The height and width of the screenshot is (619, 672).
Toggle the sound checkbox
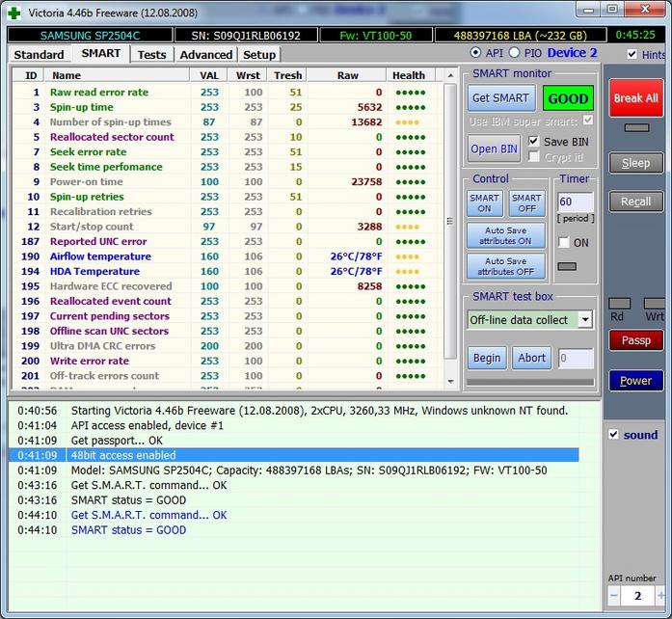(x=613, y=434)
